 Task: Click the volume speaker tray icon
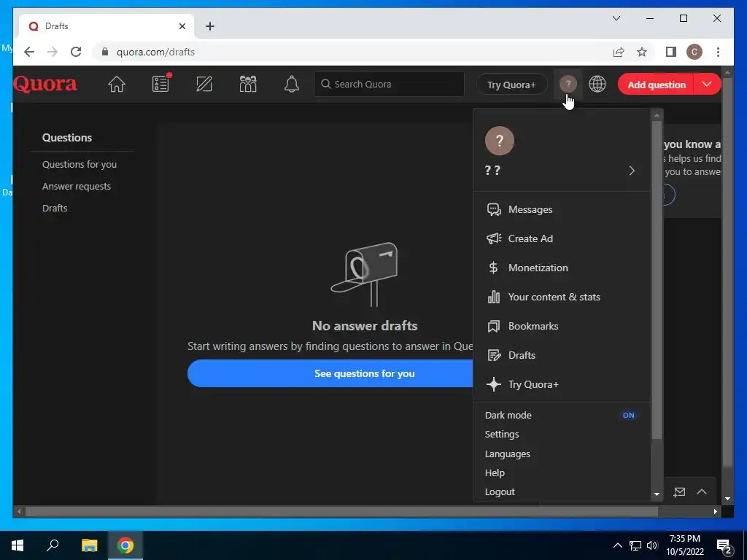point(652,545)
